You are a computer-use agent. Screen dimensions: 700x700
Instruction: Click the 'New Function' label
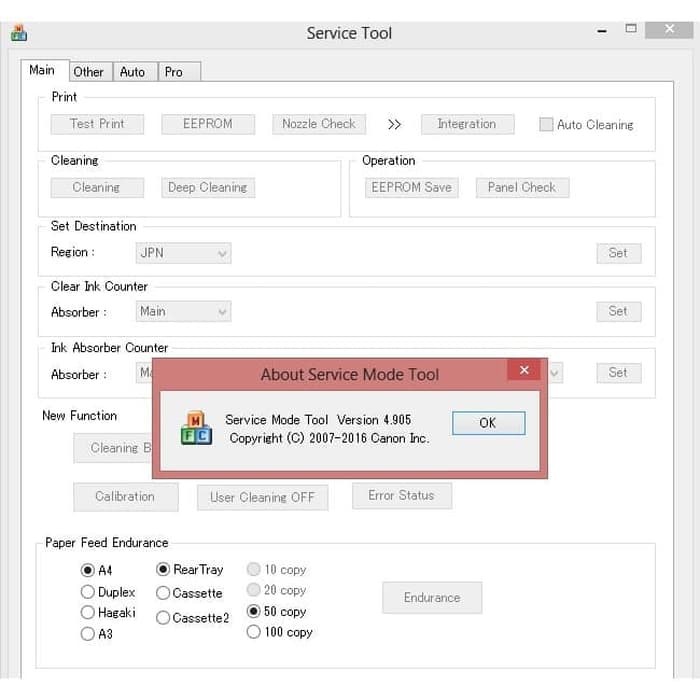click(79, 416)
